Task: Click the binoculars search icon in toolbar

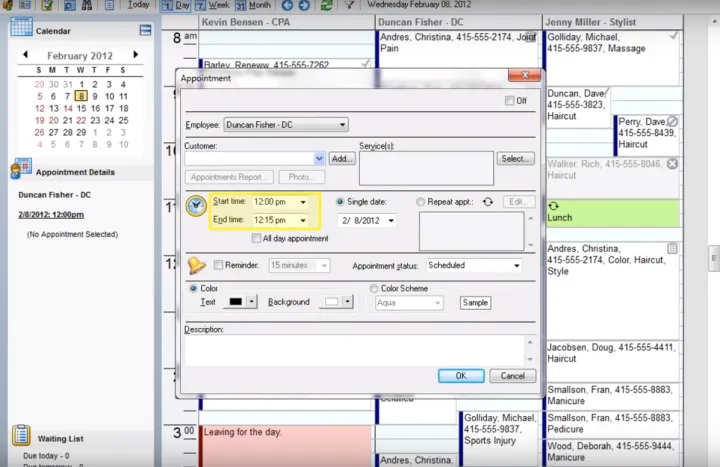Action: [x=86, y=5]
